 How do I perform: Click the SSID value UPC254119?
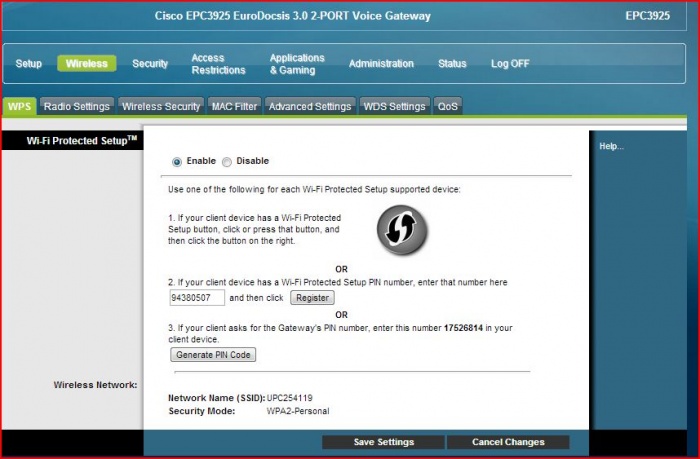coord(289,398)
